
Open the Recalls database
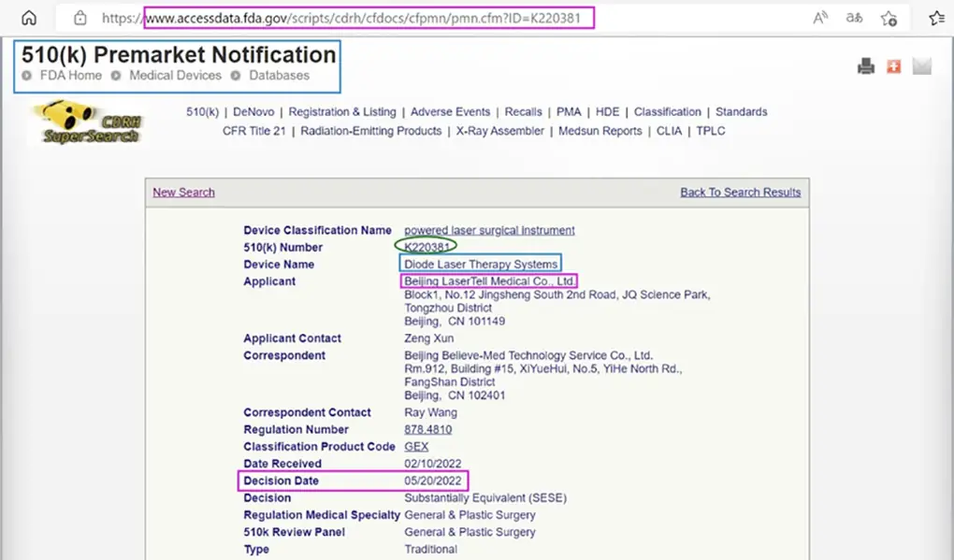pyautogui.click(x=524, y=112)
